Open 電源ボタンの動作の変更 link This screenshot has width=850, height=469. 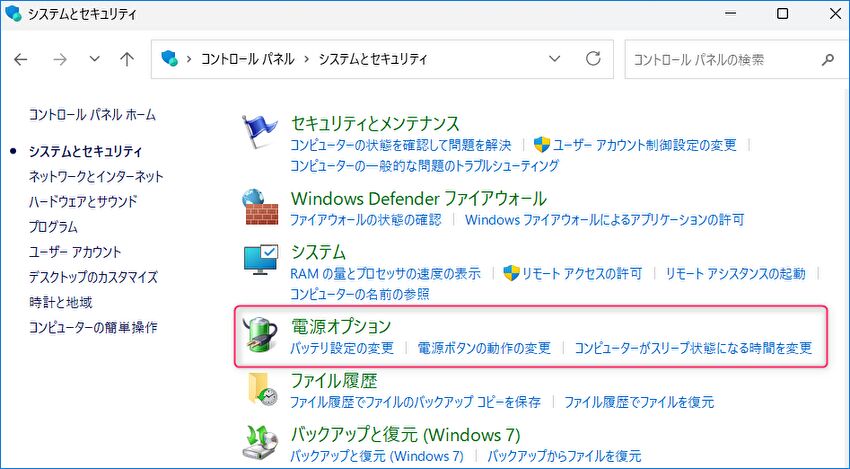484,348
